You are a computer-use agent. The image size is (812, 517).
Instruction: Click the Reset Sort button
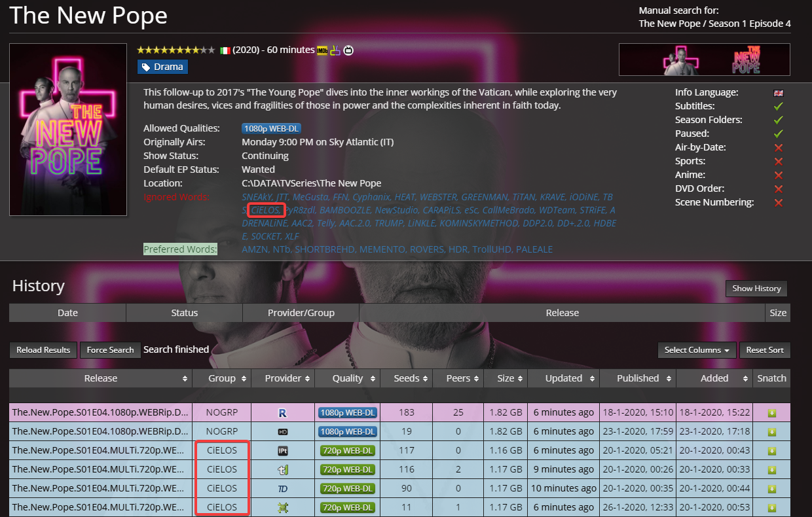point(765,350)
